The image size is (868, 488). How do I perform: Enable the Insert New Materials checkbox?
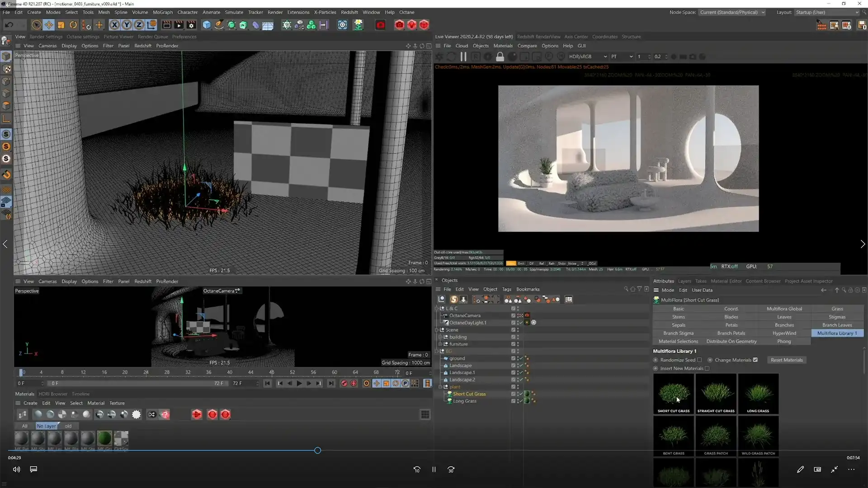coord(707,368)
